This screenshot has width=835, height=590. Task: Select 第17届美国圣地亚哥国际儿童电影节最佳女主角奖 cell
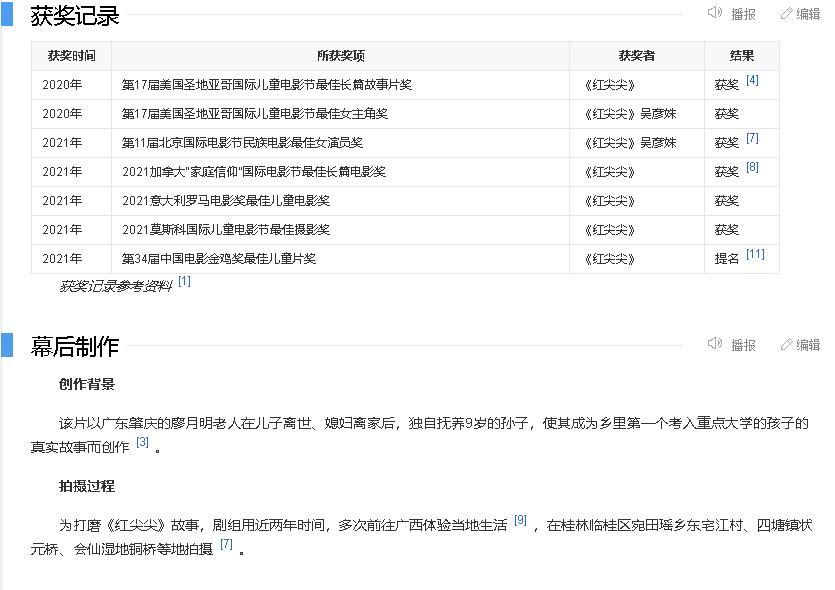tap(340, 114)
